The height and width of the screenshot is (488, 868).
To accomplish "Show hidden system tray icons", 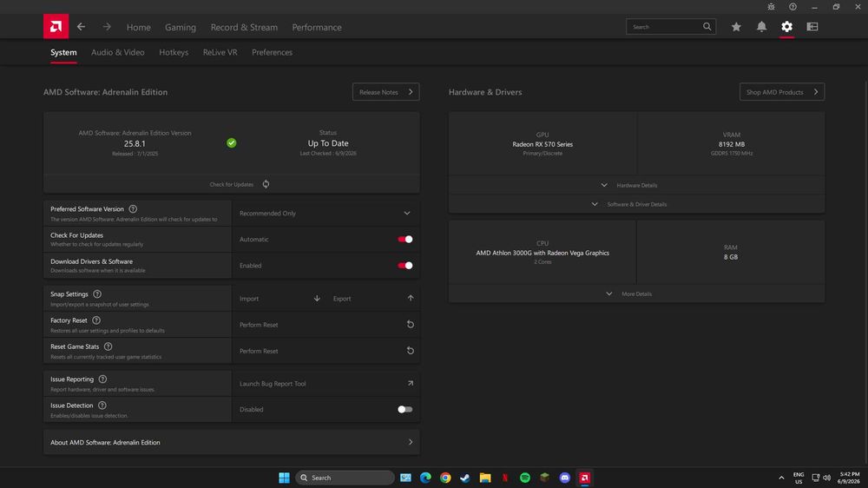I will pos(781,478).
